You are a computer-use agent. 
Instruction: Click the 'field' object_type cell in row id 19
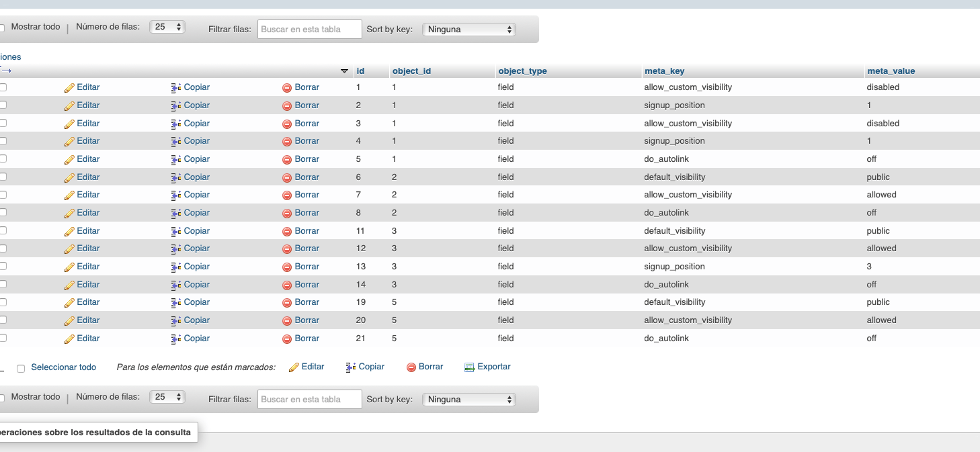point(505,302)
